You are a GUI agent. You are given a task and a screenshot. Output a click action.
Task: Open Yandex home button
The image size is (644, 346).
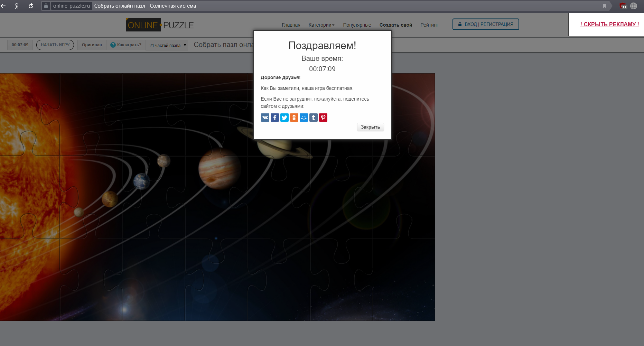coord(17,6)
